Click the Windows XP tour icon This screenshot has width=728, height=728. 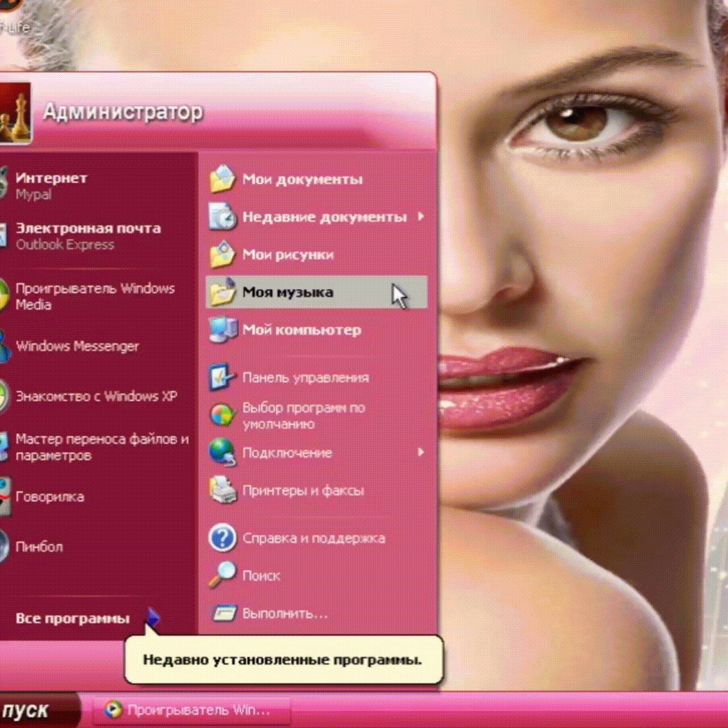(x=5, y=396)
